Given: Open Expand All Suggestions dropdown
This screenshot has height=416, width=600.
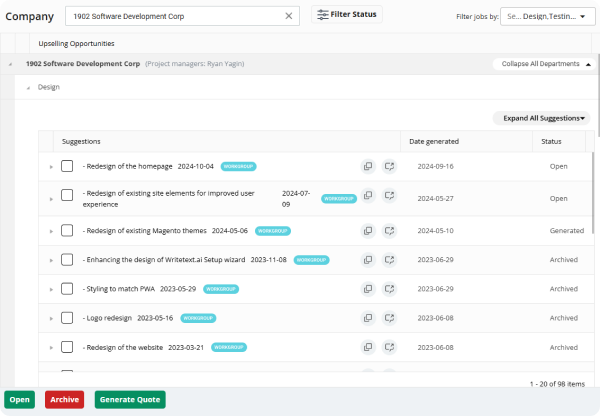Looking at the screenshot, I should point(541,118).
